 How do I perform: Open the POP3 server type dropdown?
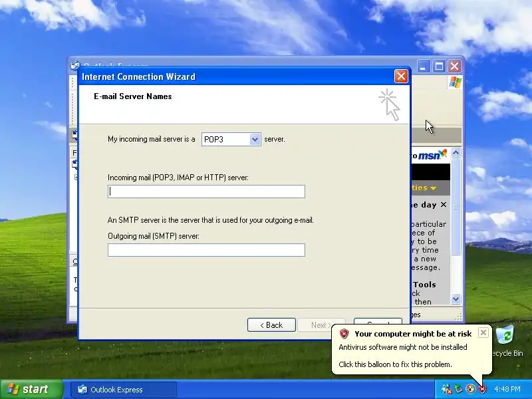(x=255, y=140)
